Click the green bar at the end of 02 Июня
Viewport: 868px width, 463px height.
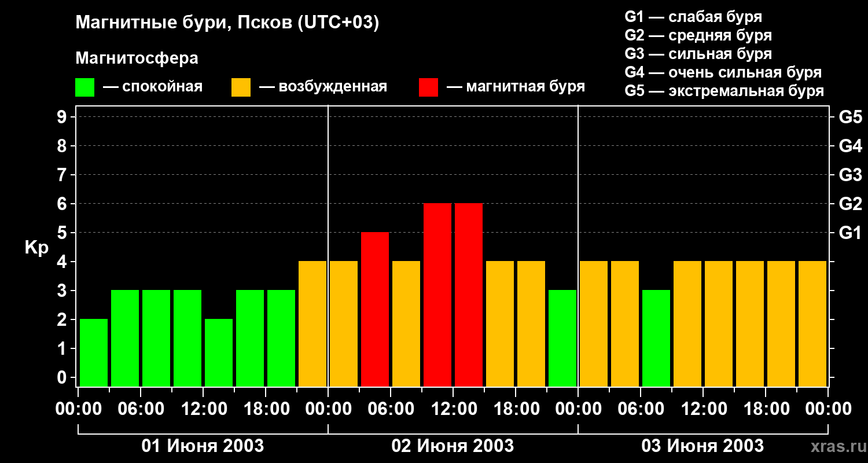pos(562,338)
